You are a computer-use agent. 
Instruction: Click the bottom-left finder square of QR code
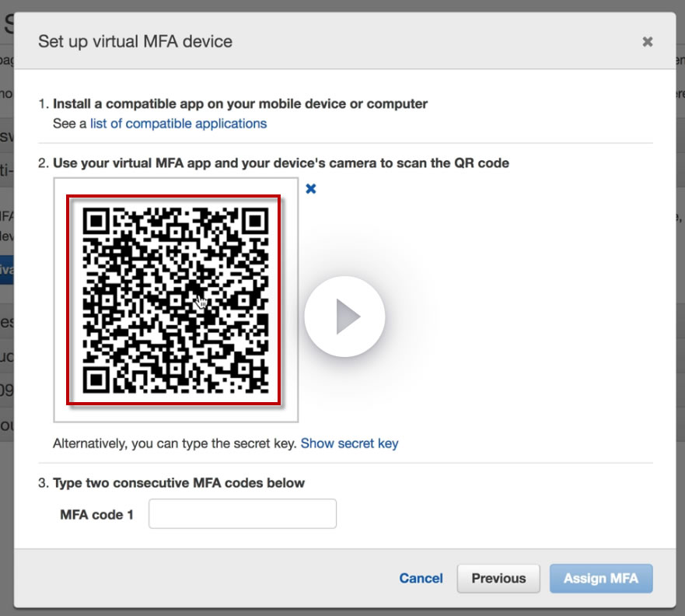click(x=96, y=379)
